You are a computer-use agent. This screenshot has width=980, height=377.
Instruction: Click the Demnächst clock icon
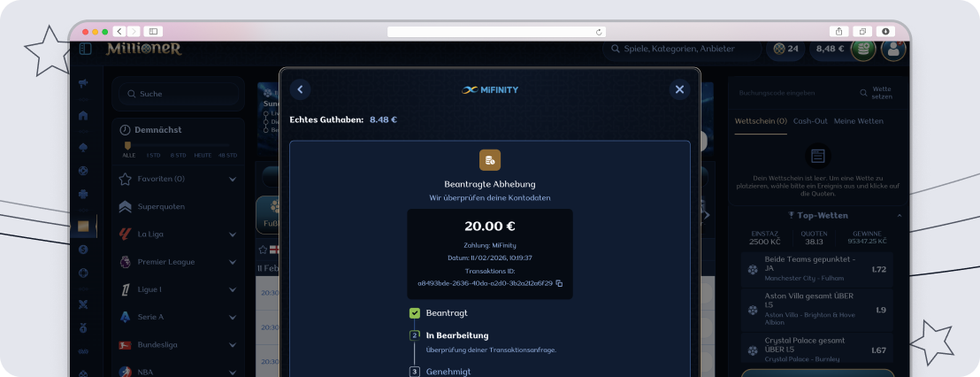pyautogui.click(x=125, y=130)
